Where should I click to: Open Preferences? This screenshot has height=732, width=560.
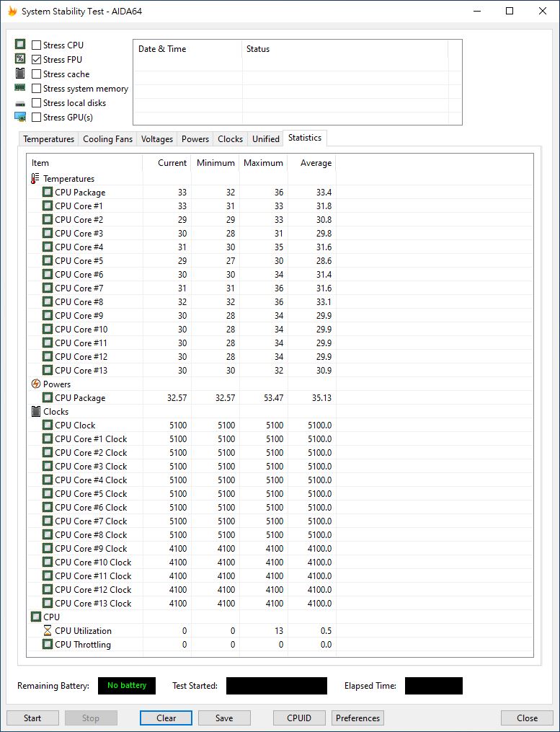point(358,718)
